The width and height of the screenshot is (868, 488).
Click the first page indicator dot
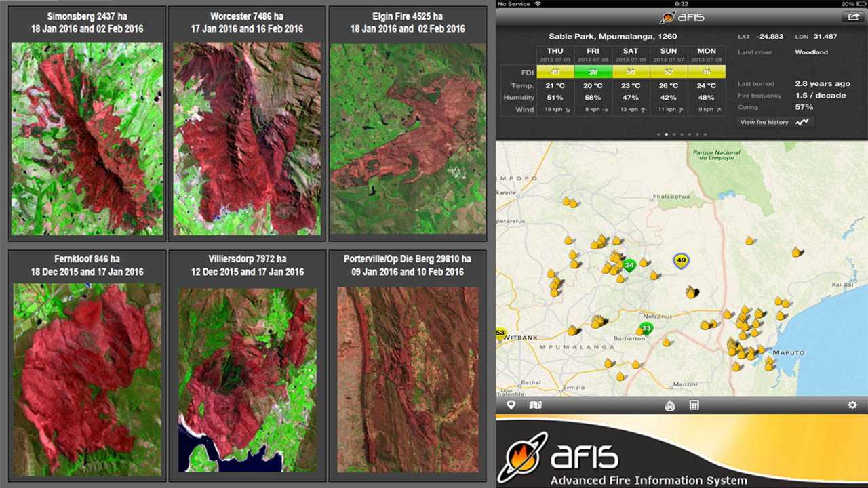pos(658,135)
